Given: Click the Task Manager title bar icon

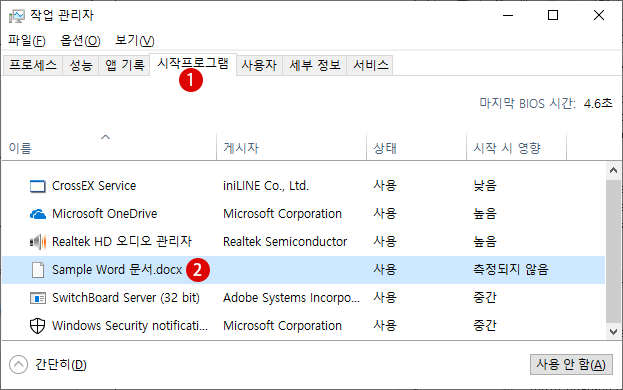Looking at the screenshot, I should coord(17,16).
